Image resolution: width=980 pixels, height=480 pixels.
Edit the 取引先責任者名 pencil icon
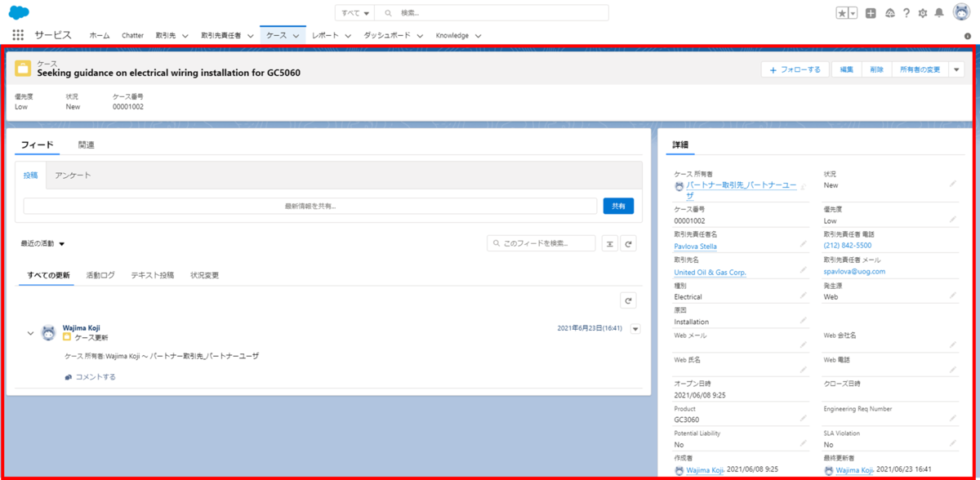click(804, 244)
